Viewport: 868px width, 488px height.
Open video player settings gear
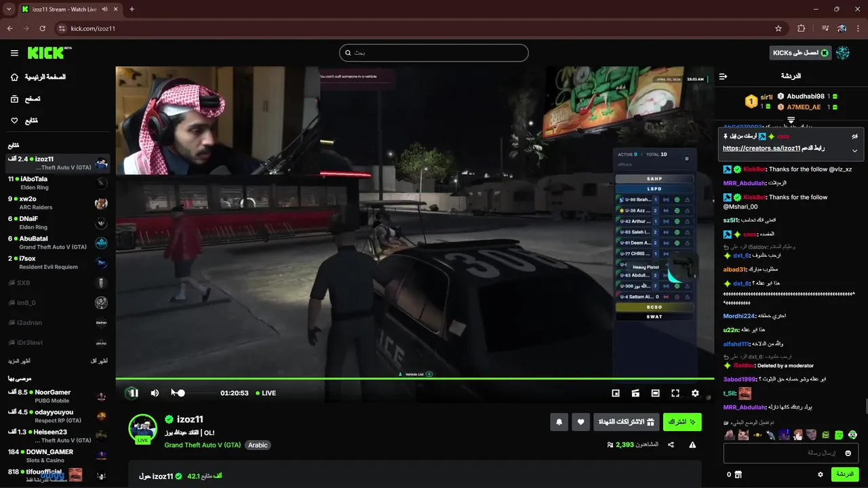tap(695, 393)
